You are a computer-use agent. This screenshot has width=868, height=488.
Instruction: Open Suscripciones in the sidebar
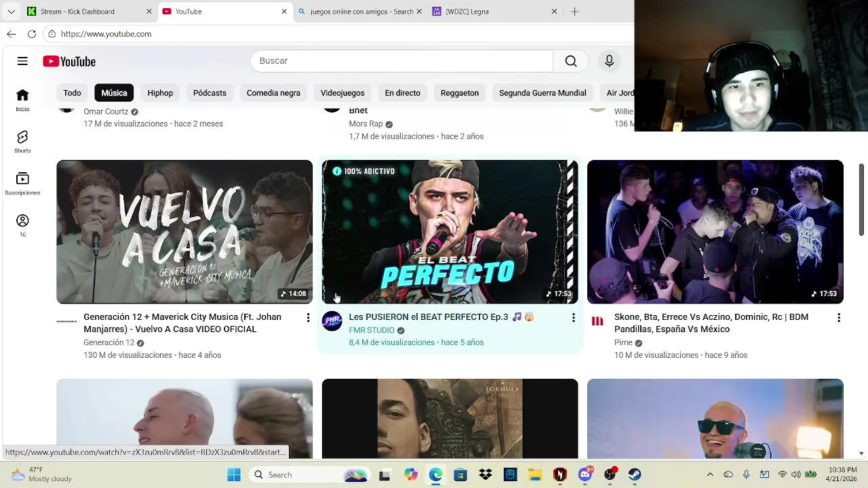tap(22, 184)
